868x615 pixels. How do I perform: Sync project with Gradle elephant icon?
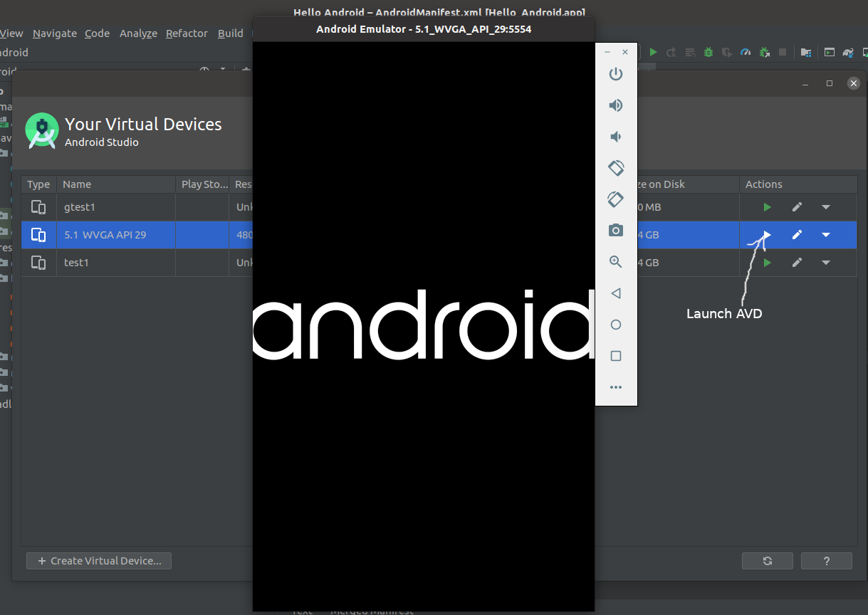[x=848, y=52]
